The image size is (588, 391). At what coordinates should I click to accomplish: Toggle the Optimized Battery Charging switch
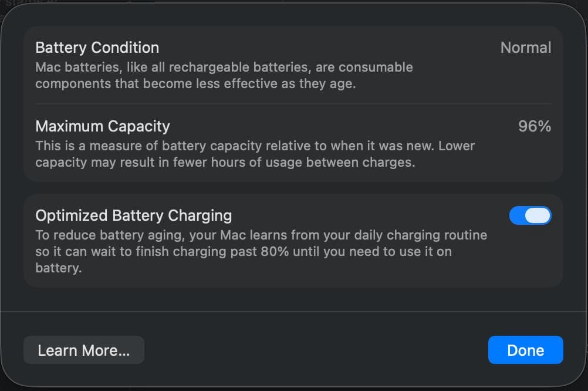[x=530, y=215]
